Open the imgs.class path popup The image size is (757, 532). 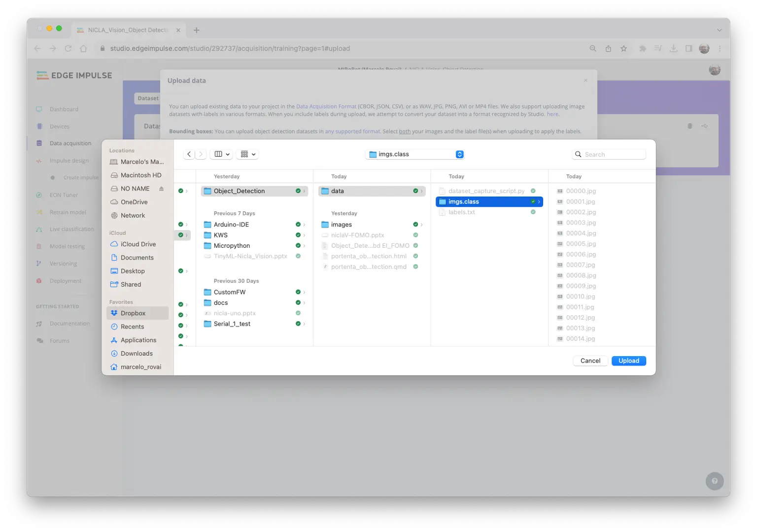pos(415,154)
